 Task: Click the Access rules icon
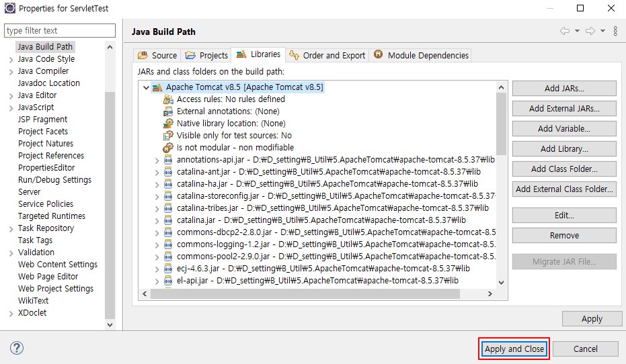[x=168, y=99]
